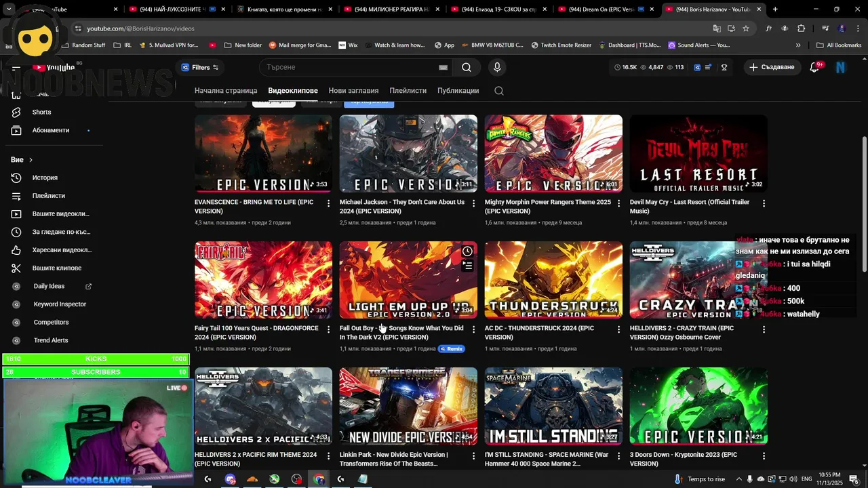Open a new browser tab with the plus button
The image size is (868, 488).
point(775,9)
